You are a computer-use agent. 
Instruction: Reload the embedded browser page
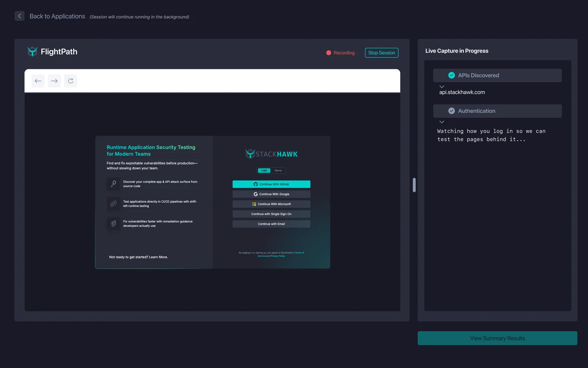coord(71,81)
